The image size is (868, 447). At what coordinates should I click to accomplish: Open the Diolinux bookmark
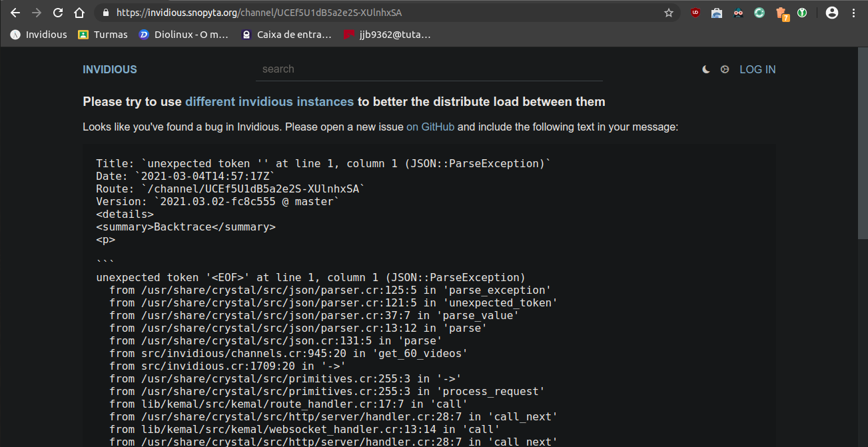pos(183,35)
